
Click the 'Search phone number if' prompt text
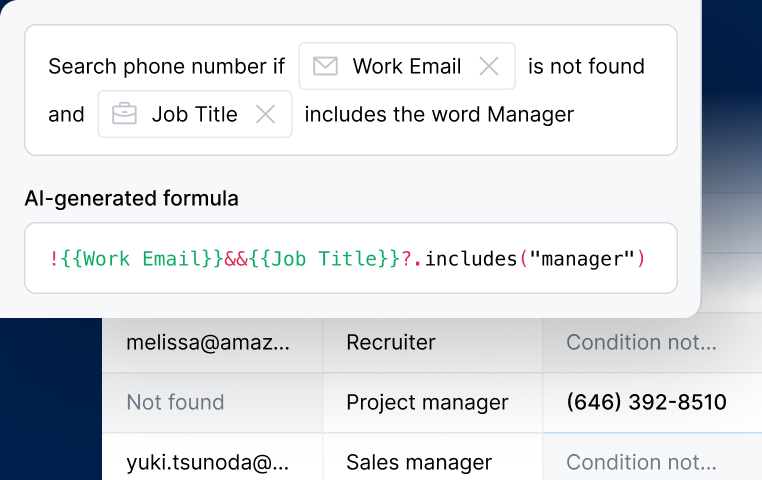tap(166, 67)
